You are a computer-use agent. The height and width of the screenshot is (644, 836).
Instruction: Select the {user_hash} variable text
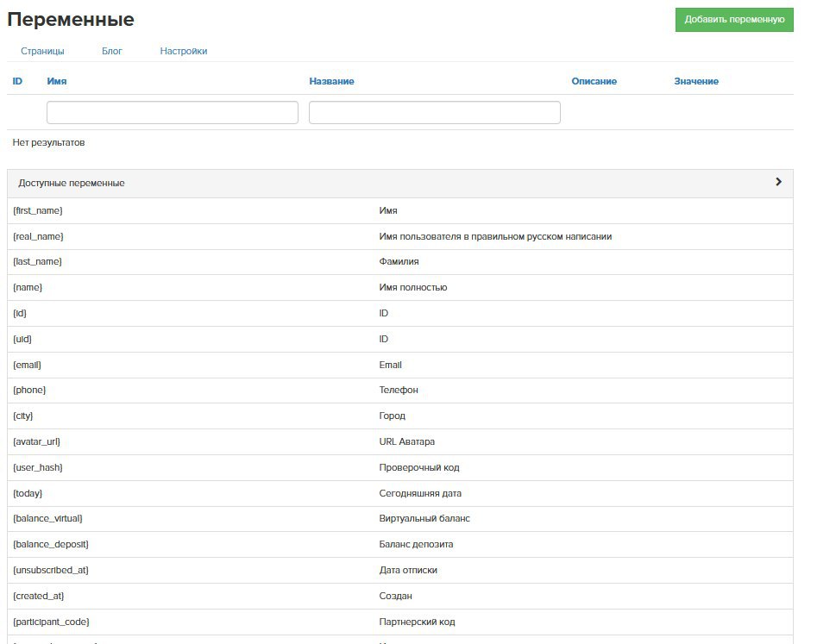(38, 467)
